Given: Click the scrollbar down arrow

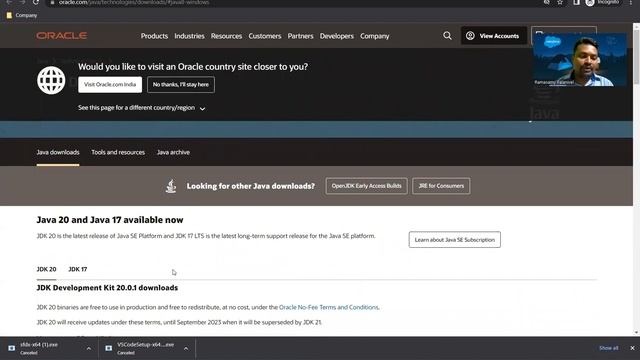Looking at the screenshot, I should pyautogui.click(x=636, y=332).
